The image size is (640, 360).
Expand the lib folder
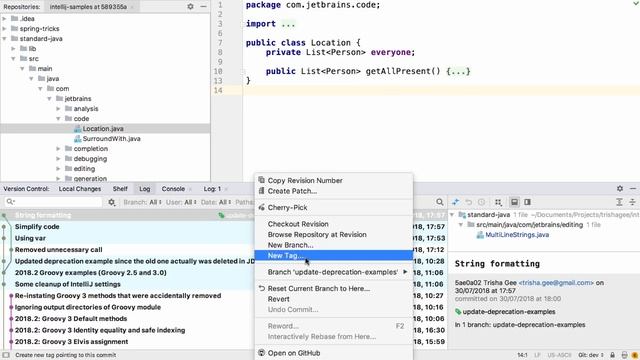click(13, 49)
